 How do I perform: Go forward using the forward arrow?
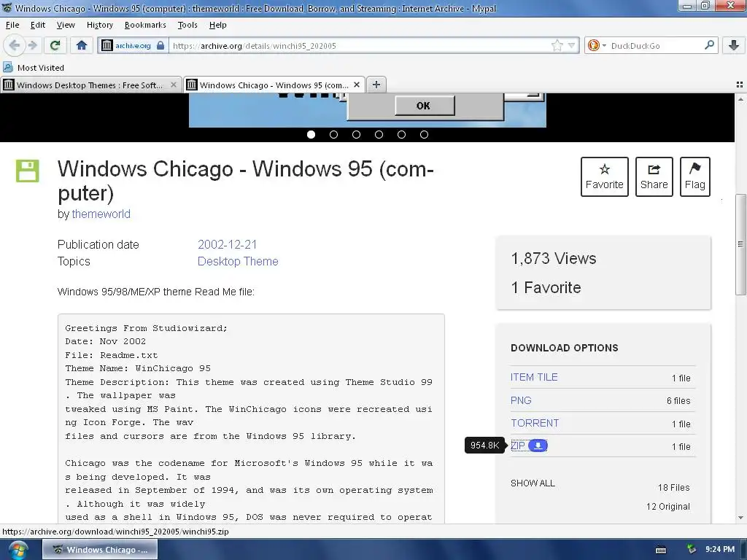click(33, 46)
